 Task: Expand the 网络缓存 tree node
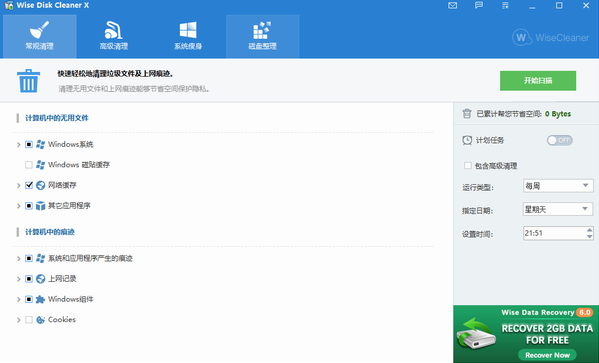pyautogui.click(x=18, y=185)
